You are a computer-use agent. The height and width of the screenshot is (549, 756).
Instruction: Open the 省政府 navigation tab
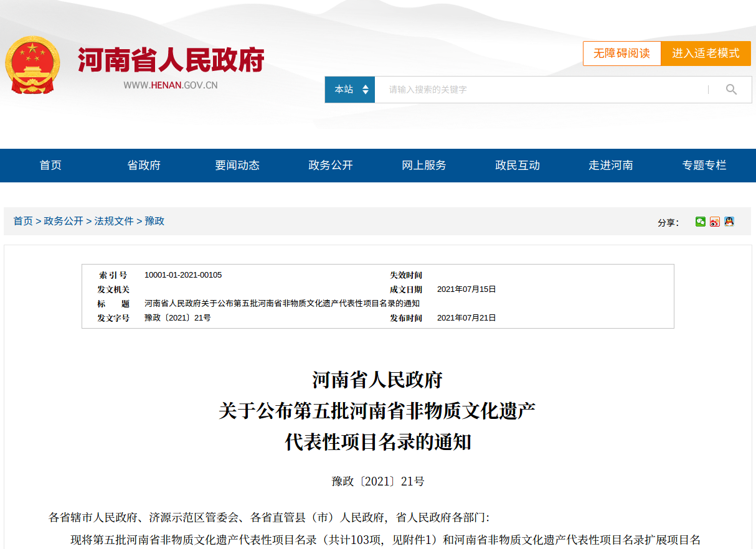click(144, 166)
